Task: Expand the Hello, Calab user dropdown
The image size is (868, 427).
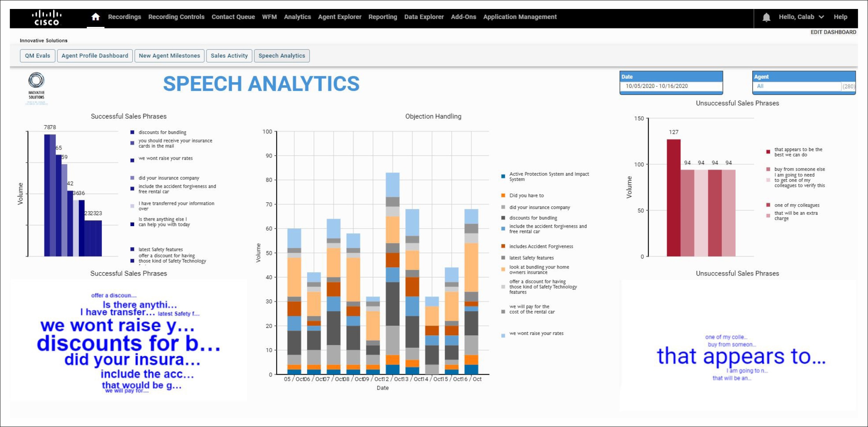Action: pyautogui.click(x=801, y=17)
